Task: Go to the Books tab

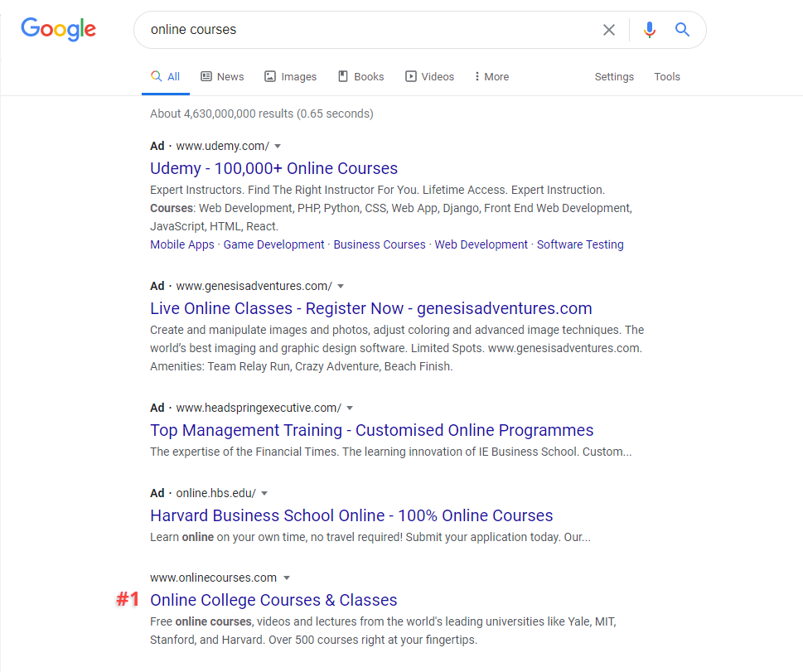Action: coord(360,77)
